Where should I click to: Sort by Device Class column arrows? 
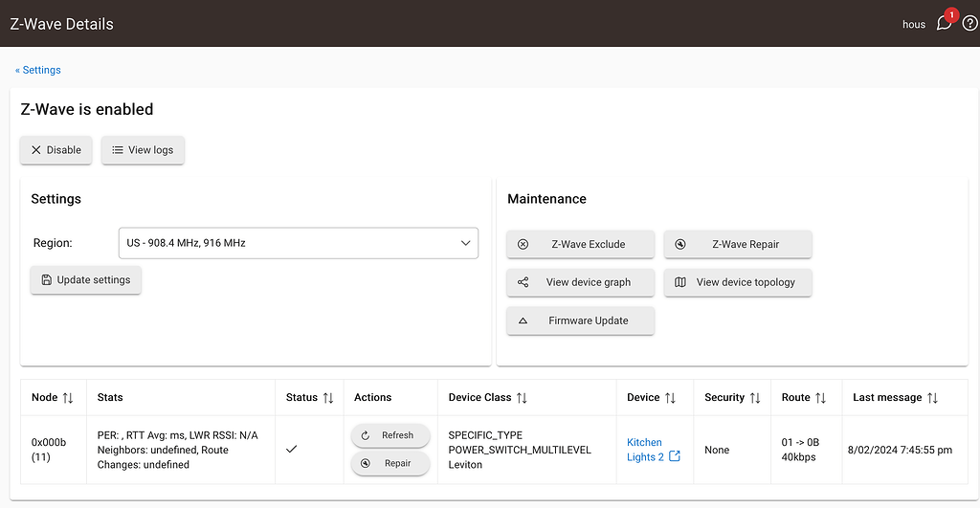pos(522,397)
